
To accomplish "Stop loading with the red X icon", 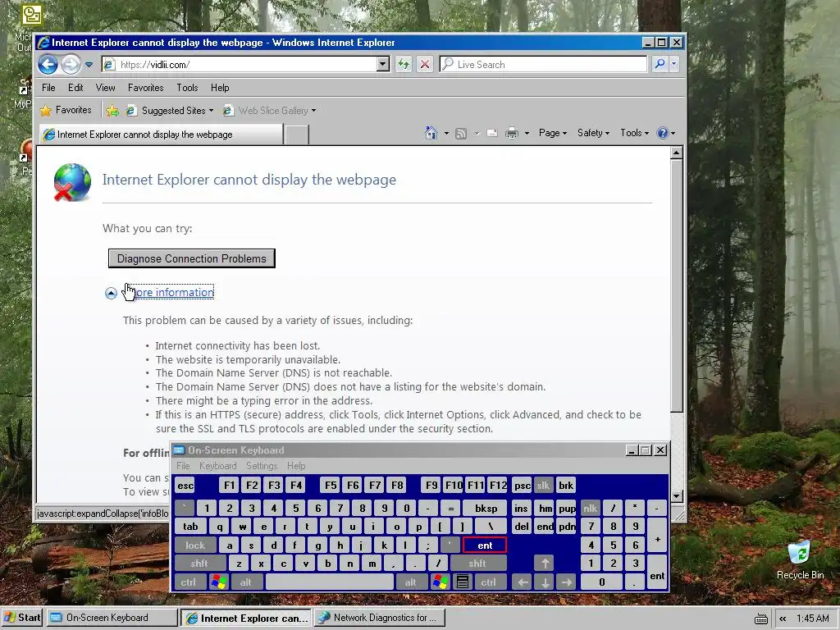I will (425, 65).
